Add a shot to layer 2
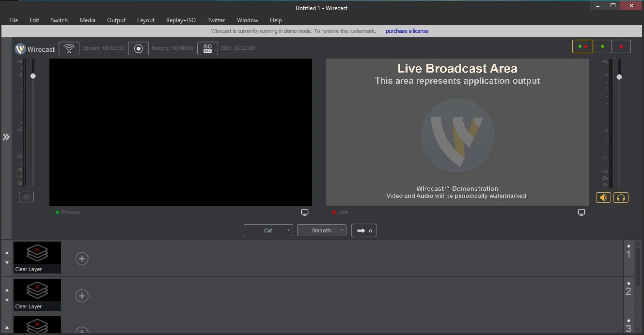Viewport: 644px width, 335px height. (x=82, y=296)
